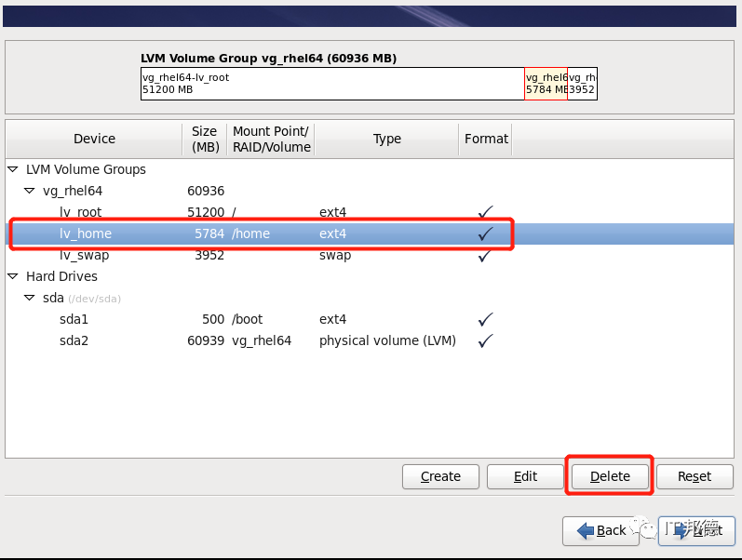Click the blue arrow icon on Back

tap(586, 530)
